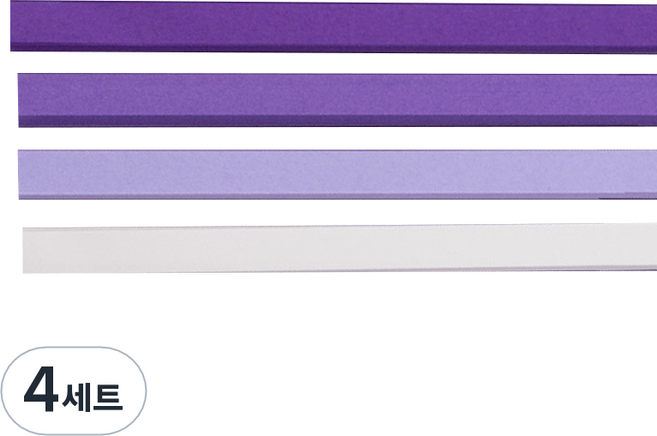Click the gap between the two darkest strips
The height and width of the screenshot is (436, 657).
[335, 63]
